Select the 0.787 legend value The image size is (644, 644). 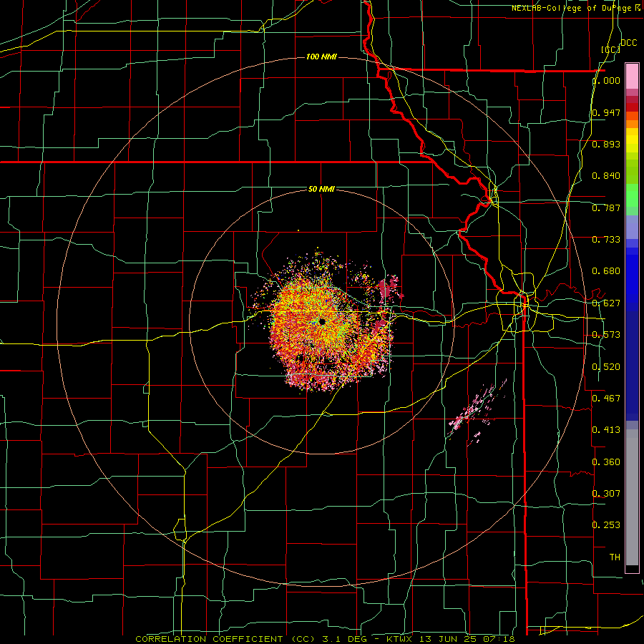pos(606,208)
